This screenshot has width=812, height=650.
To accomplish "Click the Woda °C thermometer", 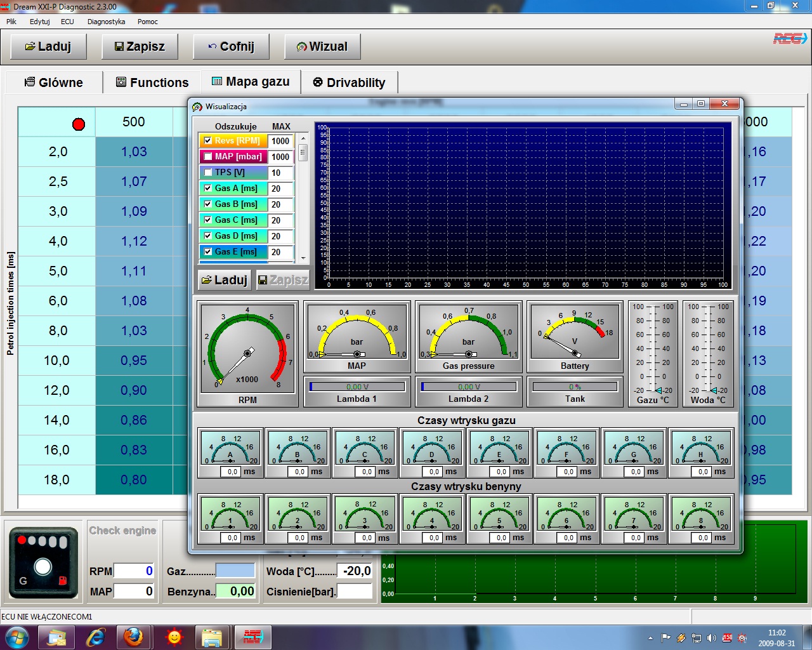I will pos(708,354).
